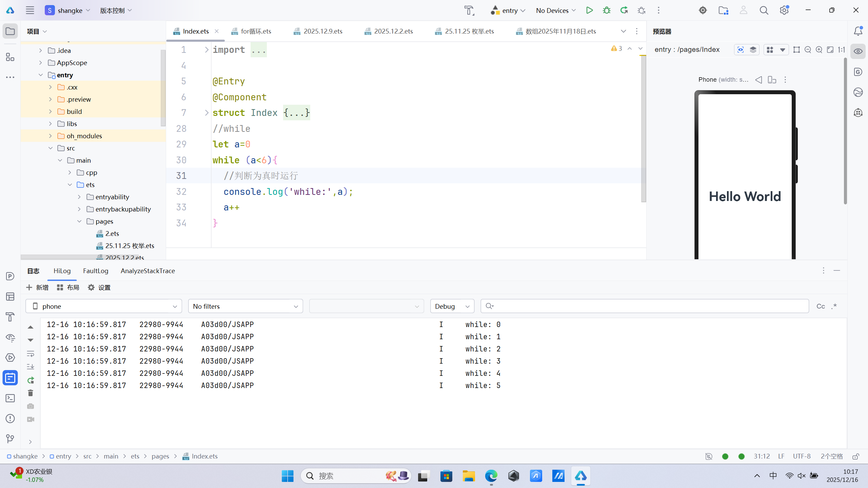
Task: Zoom in the previewer
Action: pyautogui.click(x=819, y=50)
